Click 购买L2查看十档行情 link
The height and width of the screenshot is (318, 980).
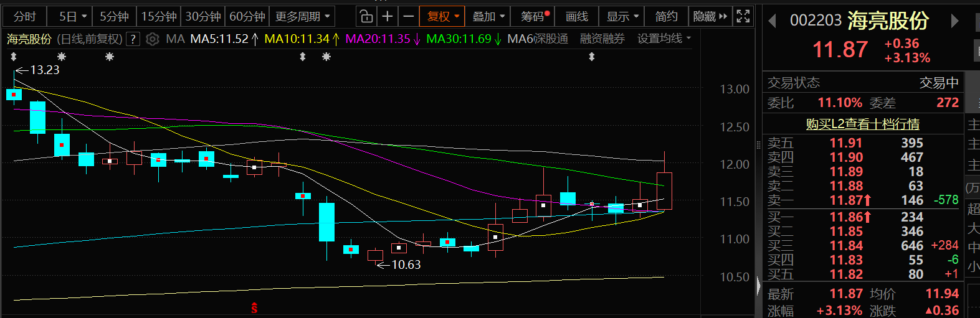click(862, 124)
